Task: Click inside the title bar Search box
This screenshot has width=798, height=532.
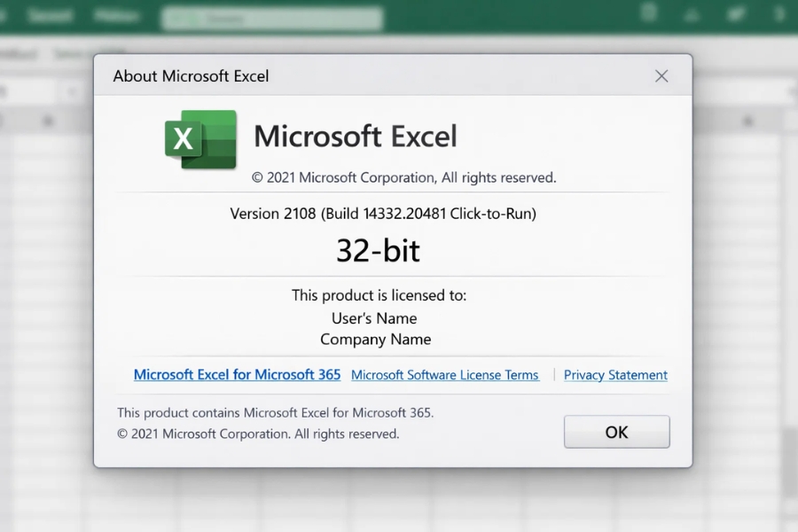Action: point(266,16)
